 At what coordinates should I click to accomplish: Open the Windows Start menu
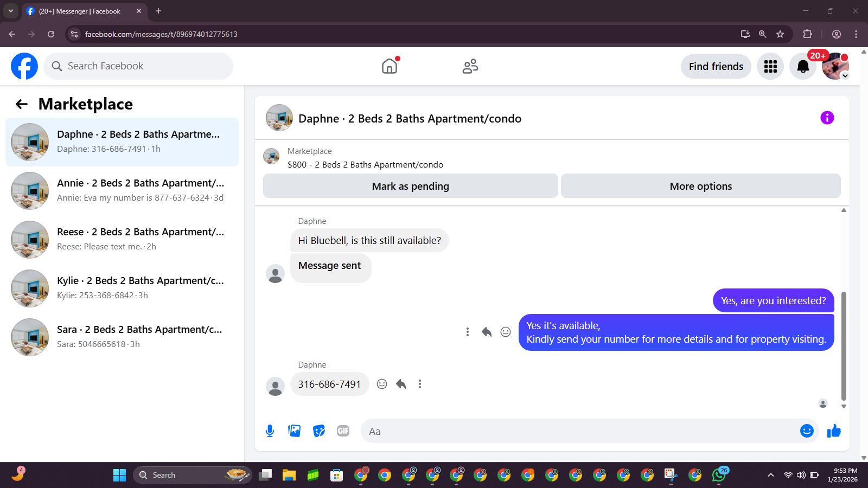click(x=119, y=475)
